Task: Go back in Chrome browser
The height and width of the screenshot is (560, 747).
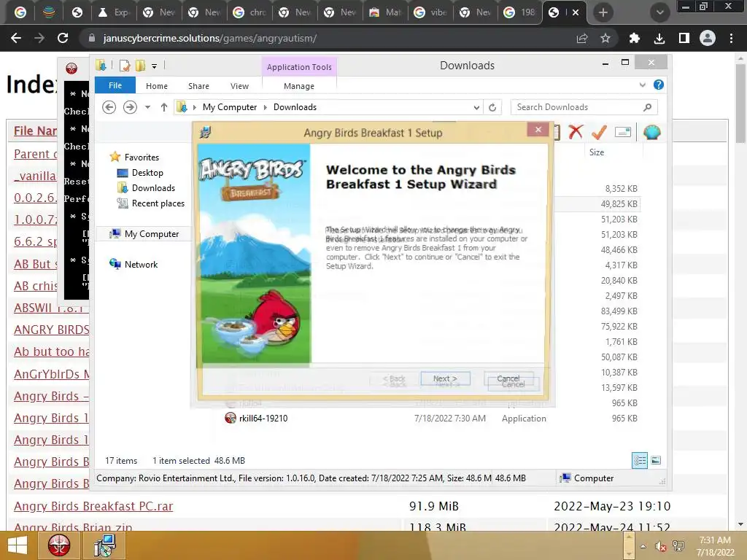Action: point(16,38)
